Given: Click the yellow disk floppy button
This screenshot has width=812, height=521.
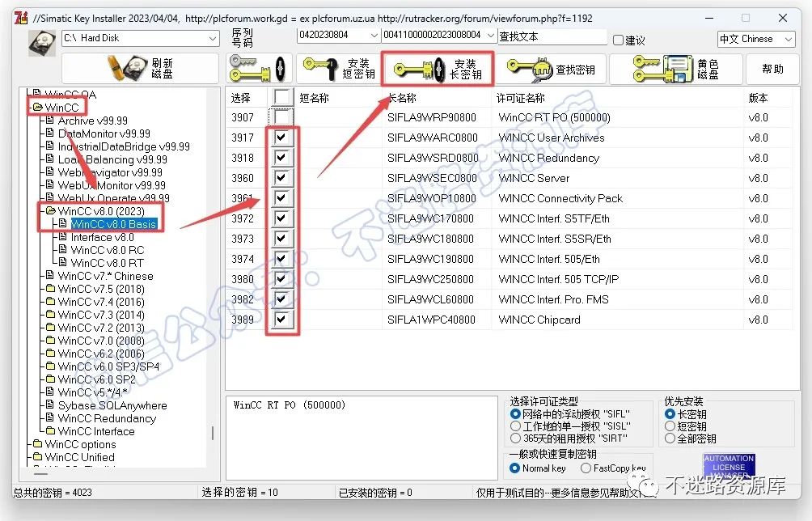Looking at the screenshot, I should click(x=676, y=69).
